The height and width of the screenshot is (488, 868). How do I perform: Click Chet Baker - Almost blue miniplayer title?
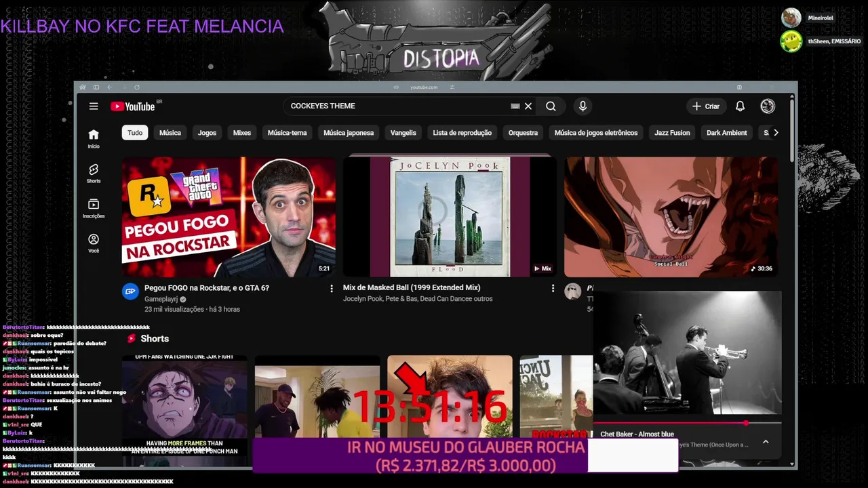coord(637,434)
